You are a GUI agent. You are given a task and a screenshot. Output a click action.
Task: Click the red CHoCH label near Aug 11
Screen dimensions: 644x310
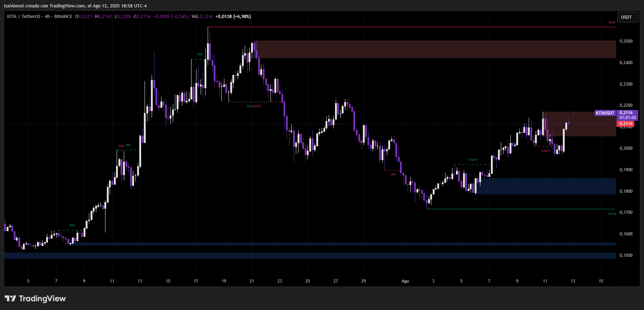pyautogui.click(x=545, y=151)
